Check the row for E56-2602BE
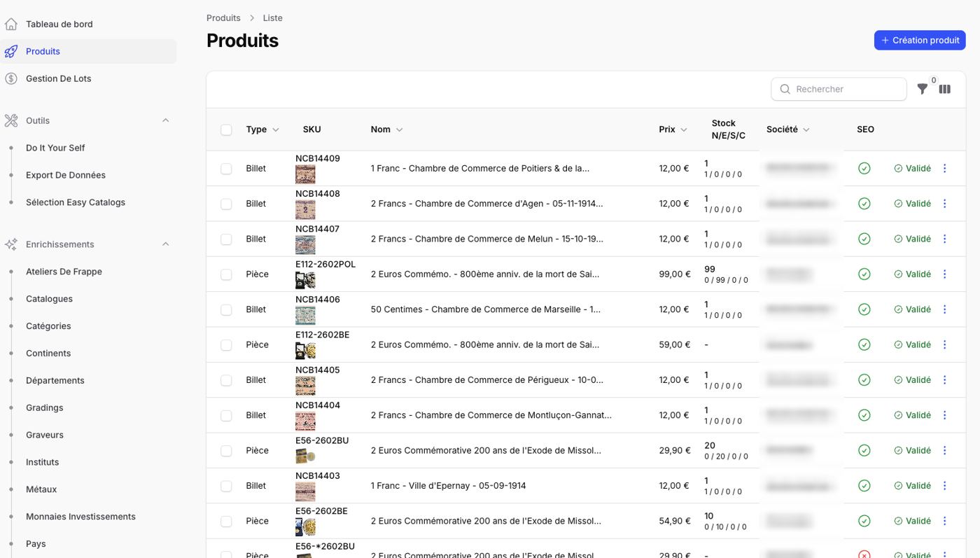 tap(226, 522)
